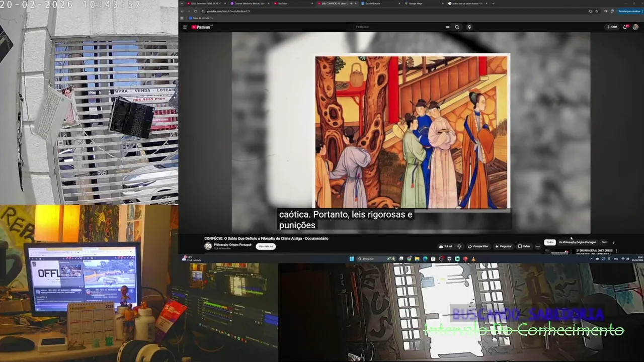Dislike the video
Screen dimensions: 644x362
point(459,246)
